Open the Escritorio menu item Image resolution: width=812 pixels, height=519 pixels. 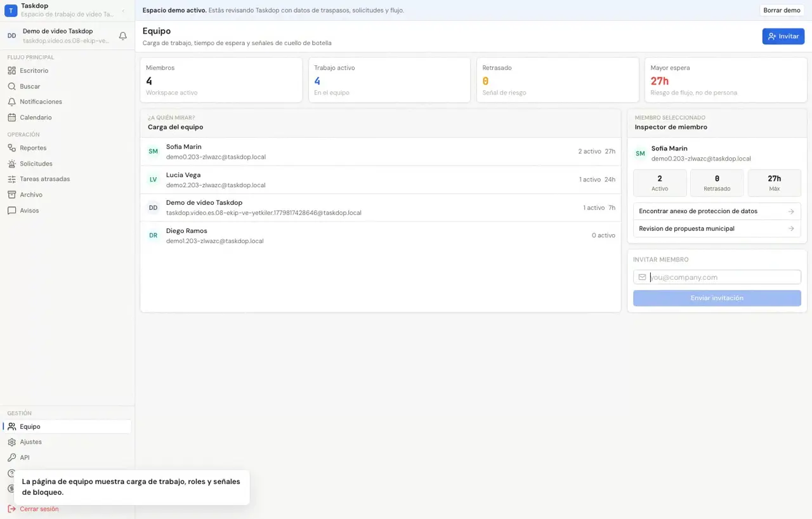click(x=67, y=70)
